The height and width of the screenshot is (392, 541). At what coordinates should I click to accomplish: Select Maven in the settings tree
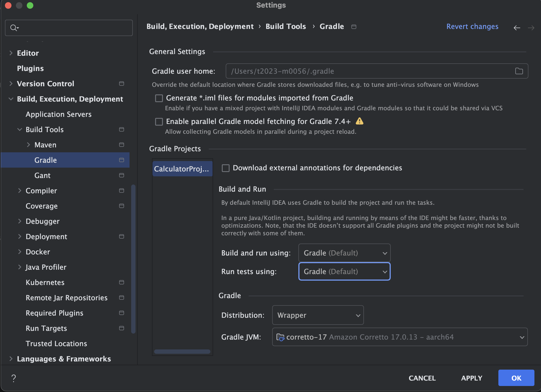(x=45, y=145)
